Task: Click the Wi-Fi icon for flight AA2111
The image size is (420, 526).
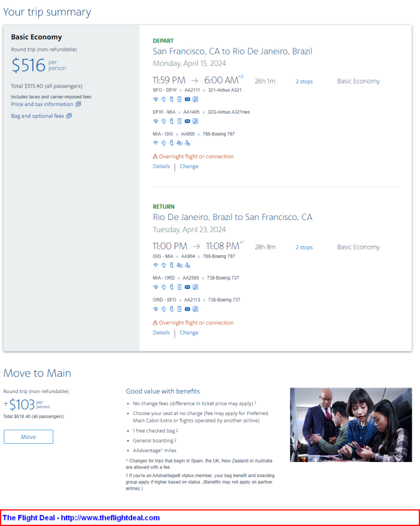Action: [x=155, y=99]
